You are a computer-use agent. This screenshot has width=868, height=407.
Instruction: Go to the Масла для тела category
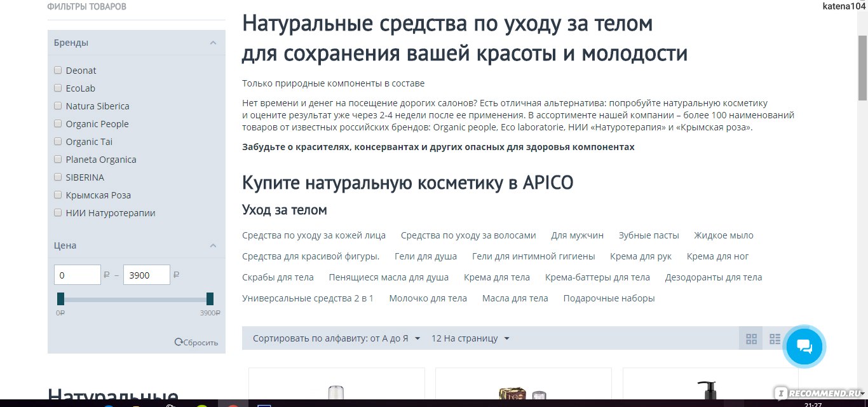point(515,298)
